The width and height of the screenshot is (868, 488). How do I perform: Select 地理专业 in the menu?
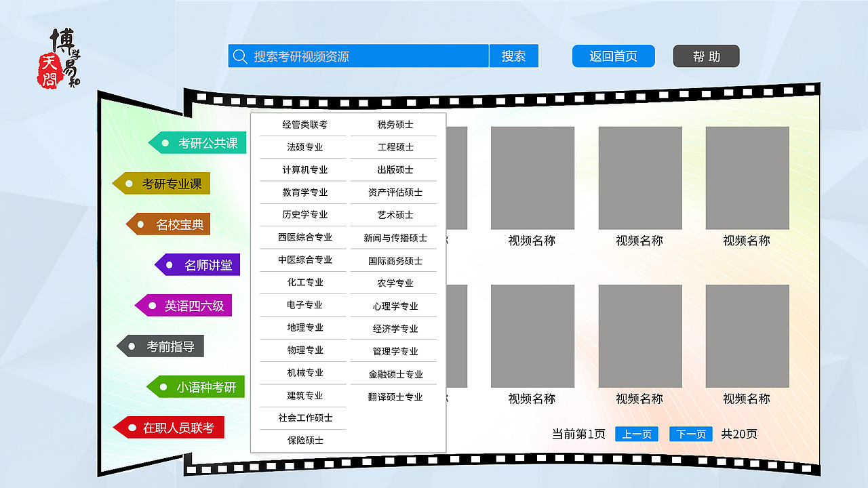[x=305, y=327]
